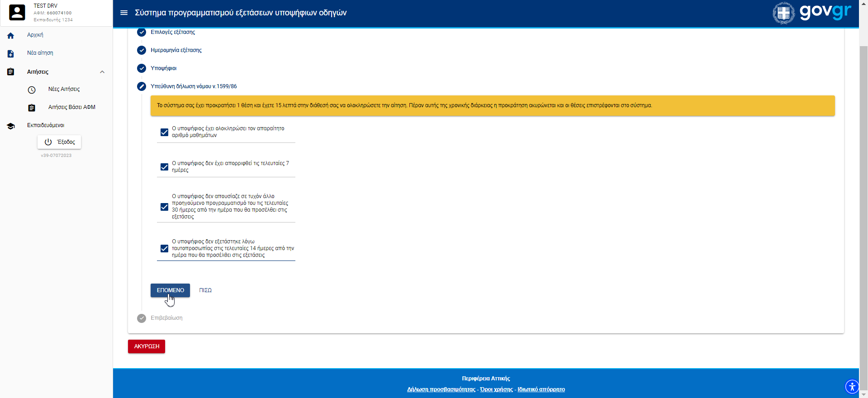Click the new application icon beside Νέα αίτηση
This screenshot has width=868, height=398.
click(11, 53)
